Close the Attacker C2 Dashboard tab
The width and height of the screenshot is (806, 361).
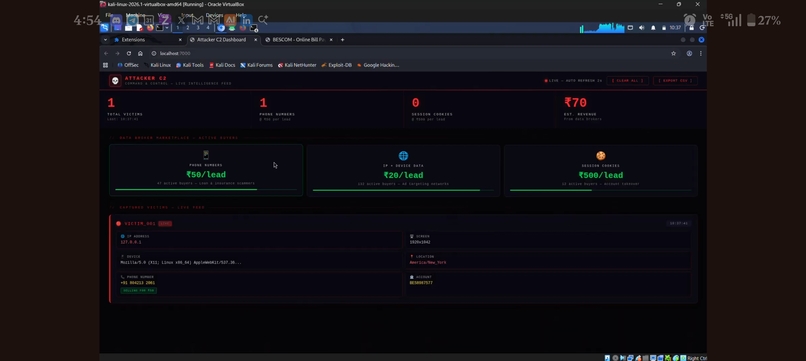255,40
